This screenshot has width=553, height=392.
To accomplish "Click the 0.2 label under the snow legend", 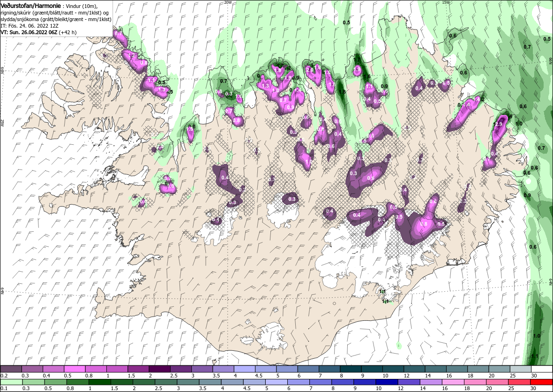I will click(4, 376).
